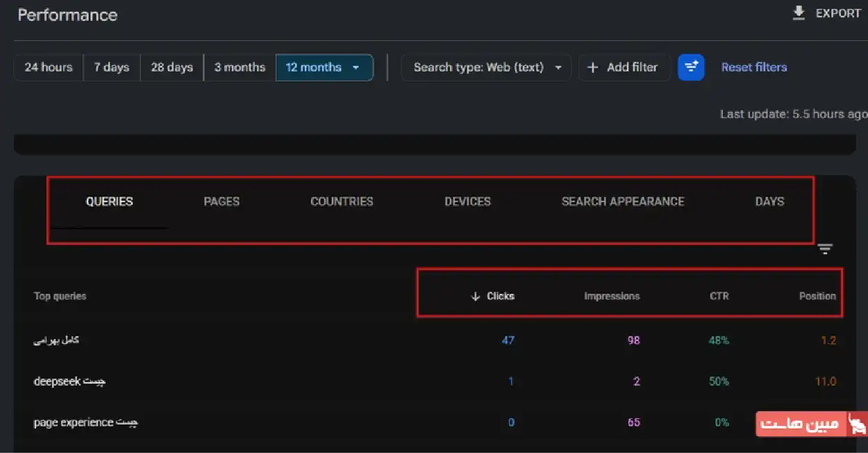The image size is (868, 453).
Task: Click the Export download icon
Action: point(799,13)
